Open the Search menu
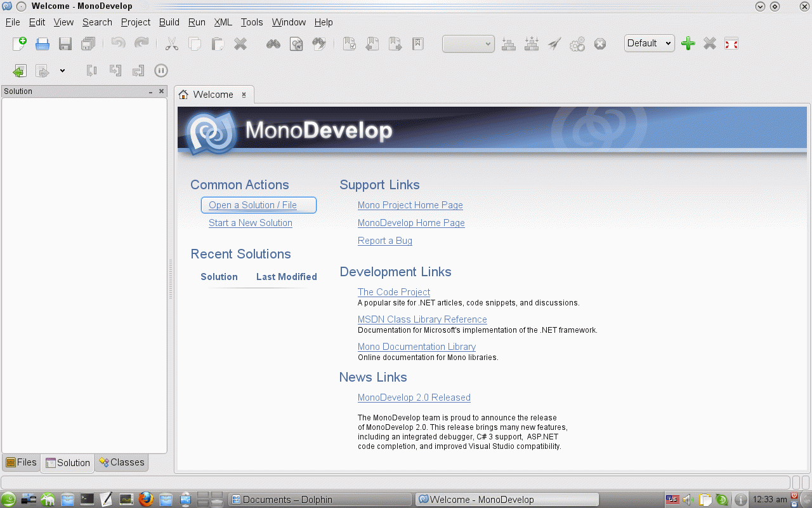The height and width of the screenshot is (508, 812). (97, 22)
